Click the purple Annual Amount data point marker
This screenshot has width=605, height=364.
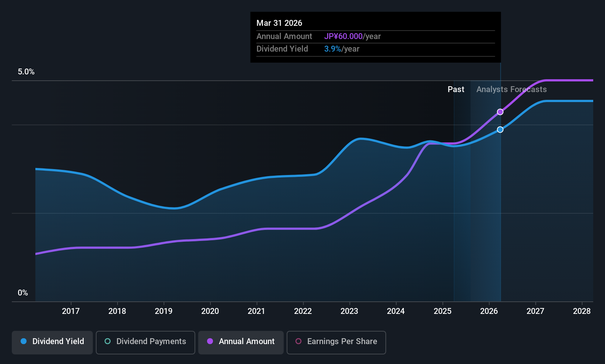pos(500,112)
